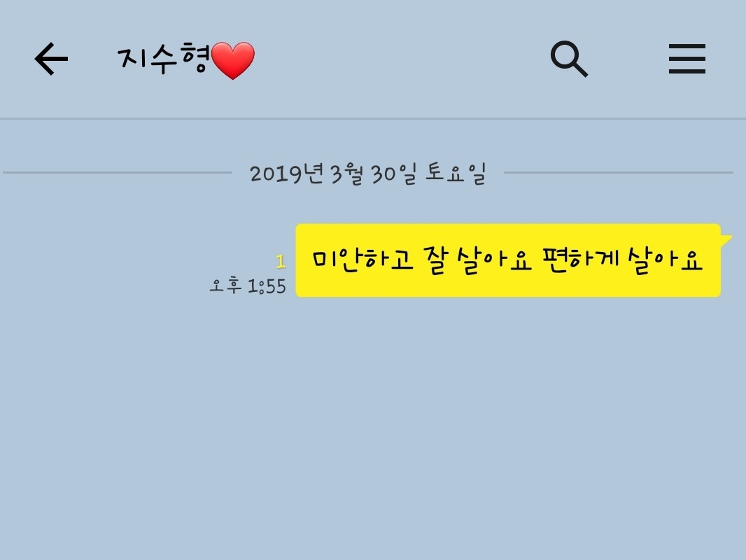This screenshot has height=560, width=746.
Task: Open the chat search magnifier icon
Action: coord(569,59)
